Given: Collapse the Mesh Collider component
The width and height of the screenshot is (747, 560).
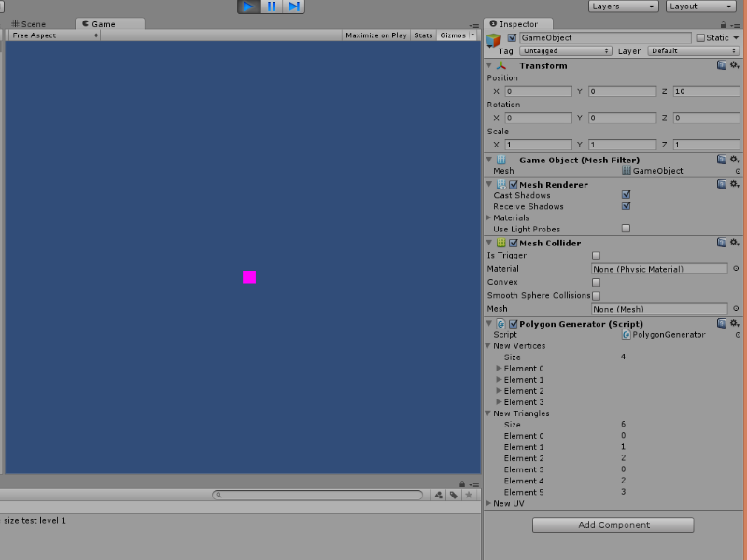Looking at the screenshot, I should [489, 243].
